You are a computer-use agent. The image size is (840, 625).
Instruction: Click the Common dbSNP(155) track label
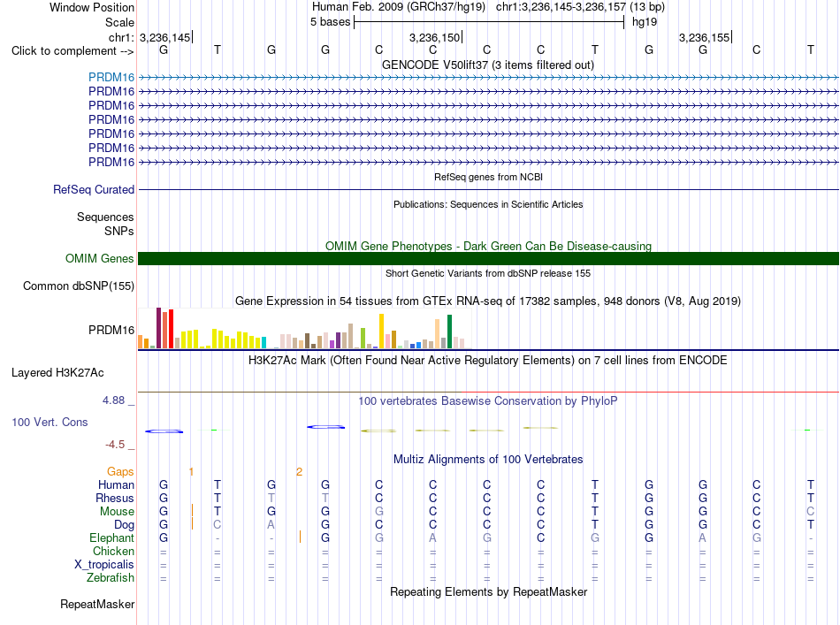click(79, 286)
